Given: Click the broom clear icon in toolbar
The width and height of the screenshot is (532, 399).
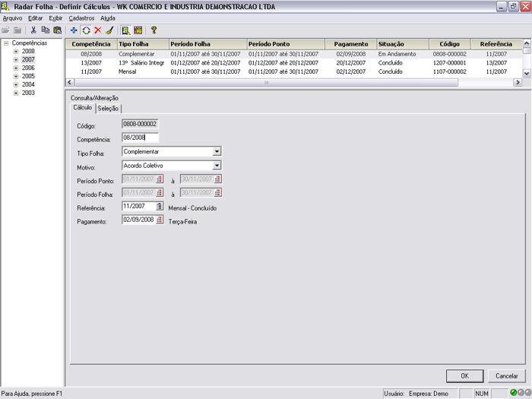Looking at the screenshot, I should 109,30.
